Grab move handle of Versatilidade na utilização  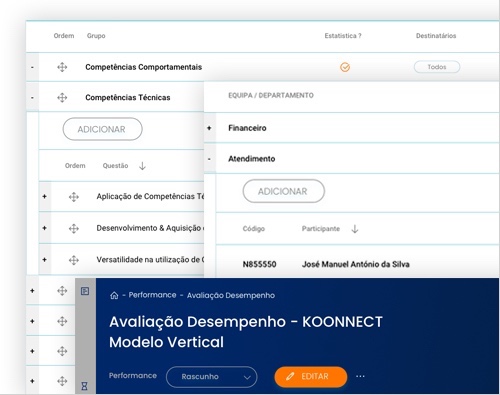[74, 260]
